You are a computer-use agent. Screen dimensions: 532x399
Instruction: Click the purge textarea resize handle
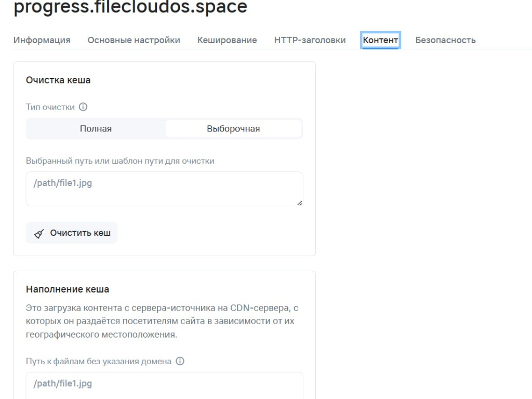pyautogui.click(x=300, y=203)
